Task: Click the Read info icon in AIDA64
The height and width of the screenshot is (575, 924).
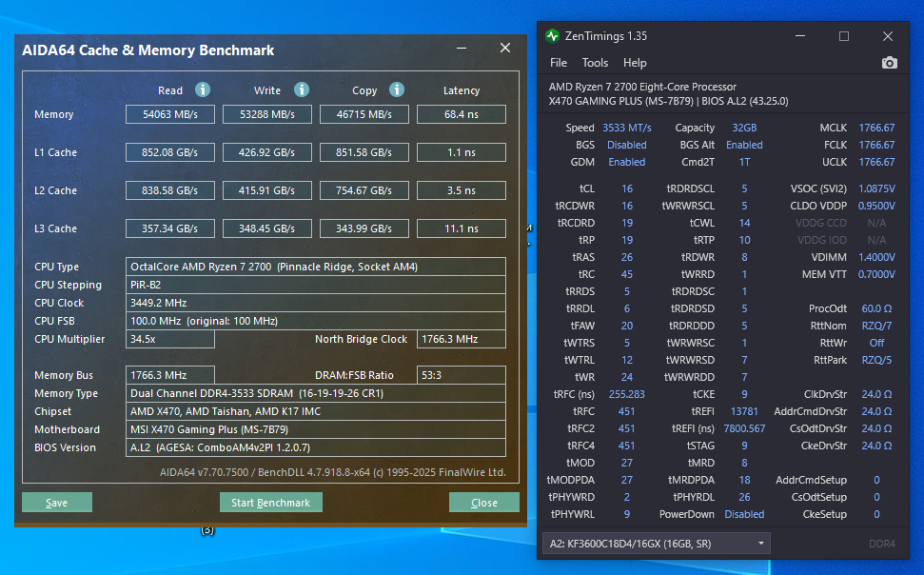Action: coord(203,89)
